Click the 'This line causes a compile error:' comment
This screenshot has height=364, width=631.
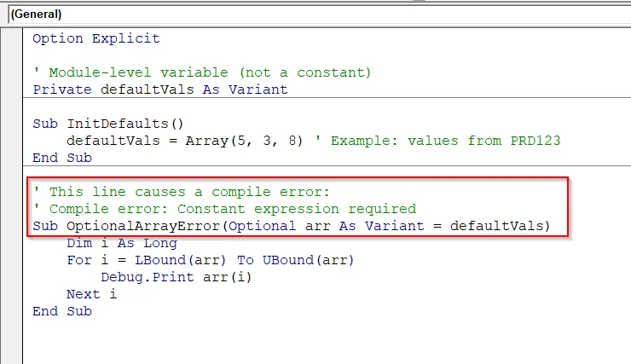[x=182, y=192]
